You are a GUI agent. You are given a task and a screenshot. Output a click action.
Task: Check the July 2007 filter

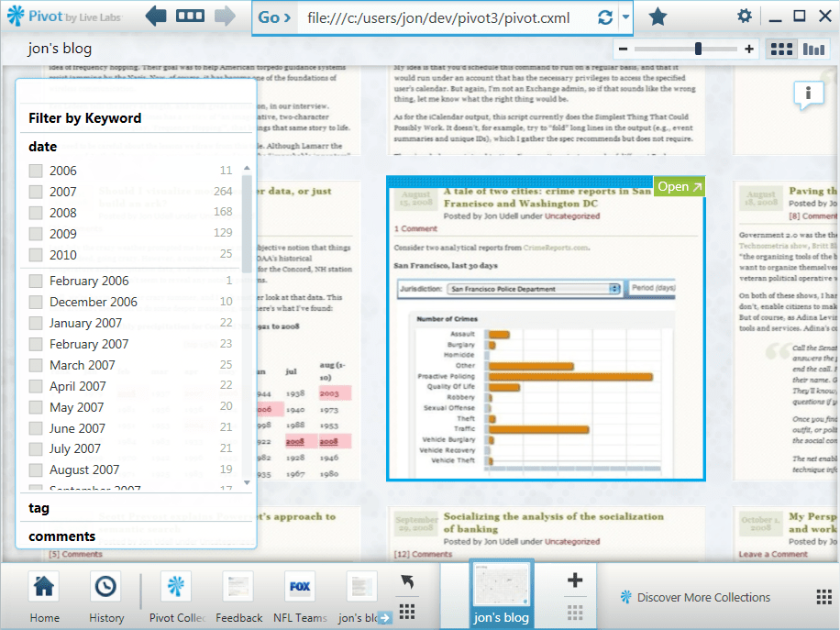(36, 449)
